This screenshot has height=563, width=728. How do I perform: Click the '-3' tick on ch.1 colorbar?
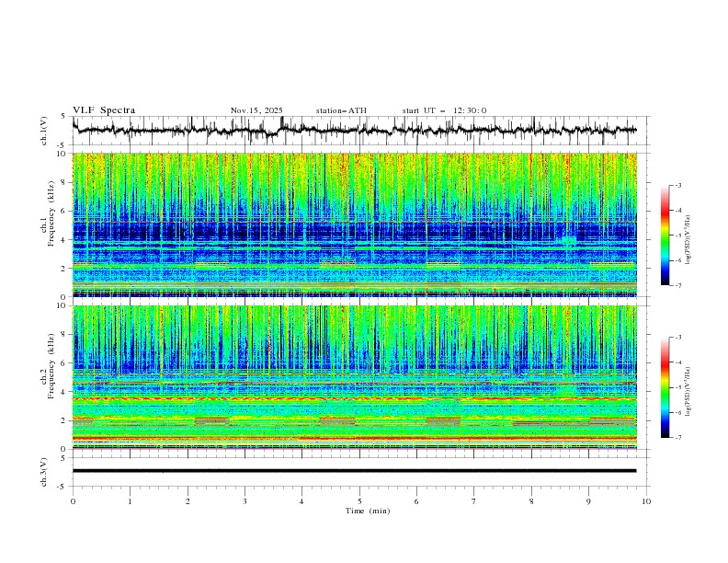[x=678, y=185]
